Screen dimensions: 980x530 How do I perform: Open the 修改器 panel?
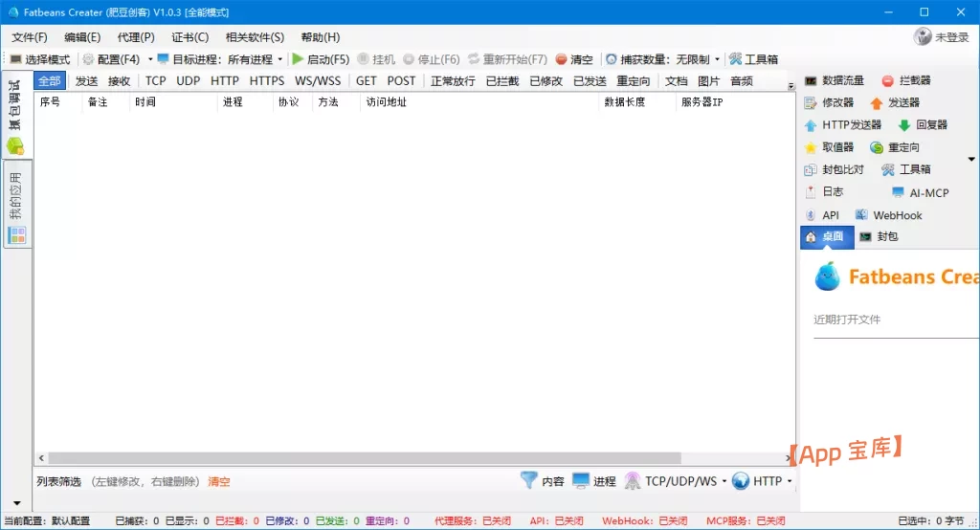[829, 102]
